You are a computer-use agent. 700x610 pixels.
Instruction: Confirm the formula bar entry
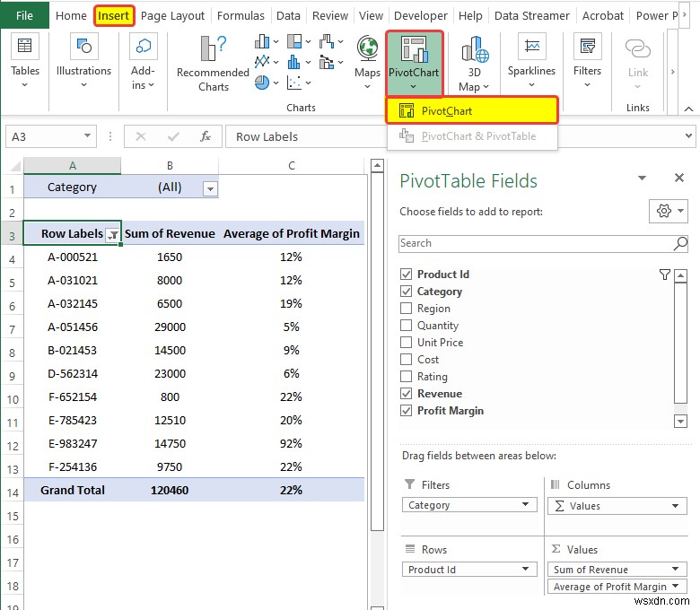pos(173,136)
